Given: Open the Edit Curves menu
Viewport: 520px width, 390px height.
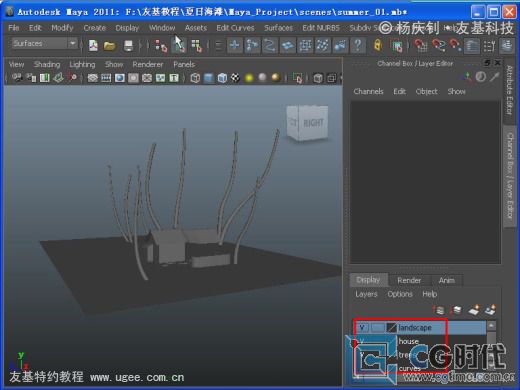Looking at the screenshot, I should click(x=235, y=28).
